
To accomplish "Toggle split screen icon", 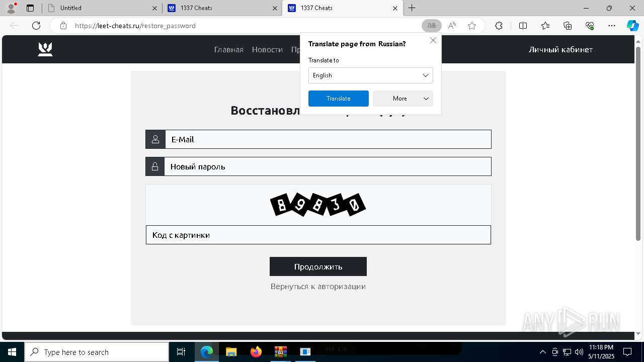I will (x=523, y=26).
